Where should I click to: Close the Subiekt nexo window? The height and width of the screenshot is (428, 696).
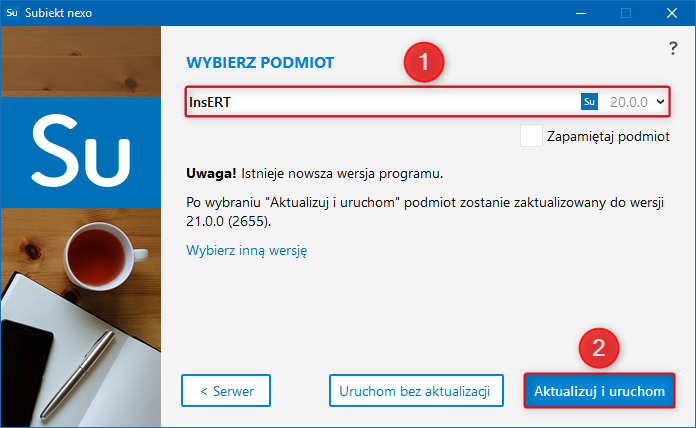(x=672, y=13)
